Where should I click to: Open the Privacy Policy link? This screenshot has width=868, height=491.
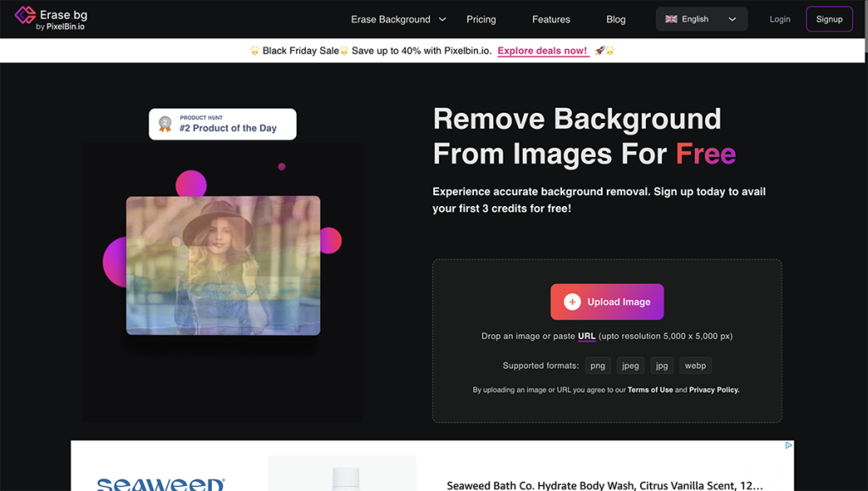pos(713,389)
